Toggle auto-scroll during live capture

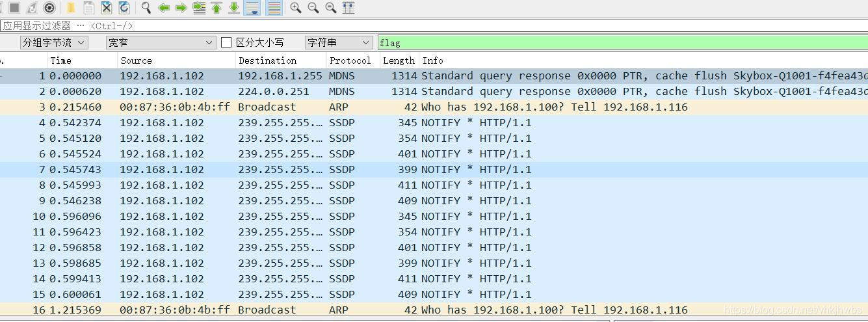252,8
